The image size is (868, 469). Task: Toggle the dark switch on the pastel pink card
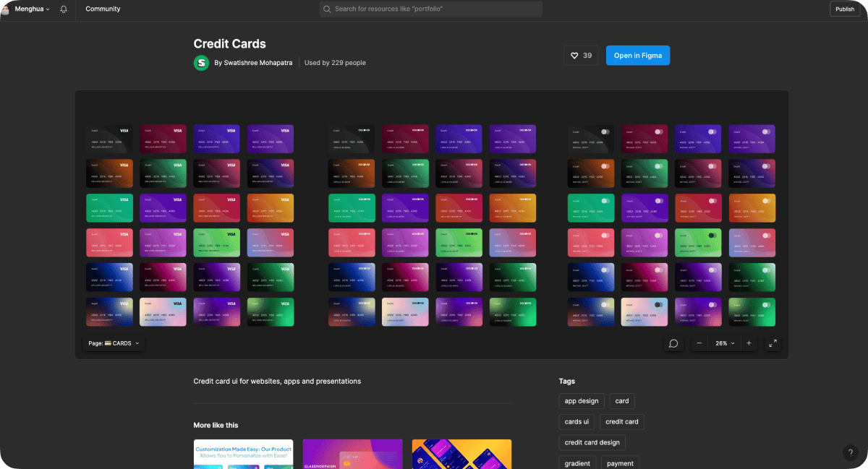(659, 305)
